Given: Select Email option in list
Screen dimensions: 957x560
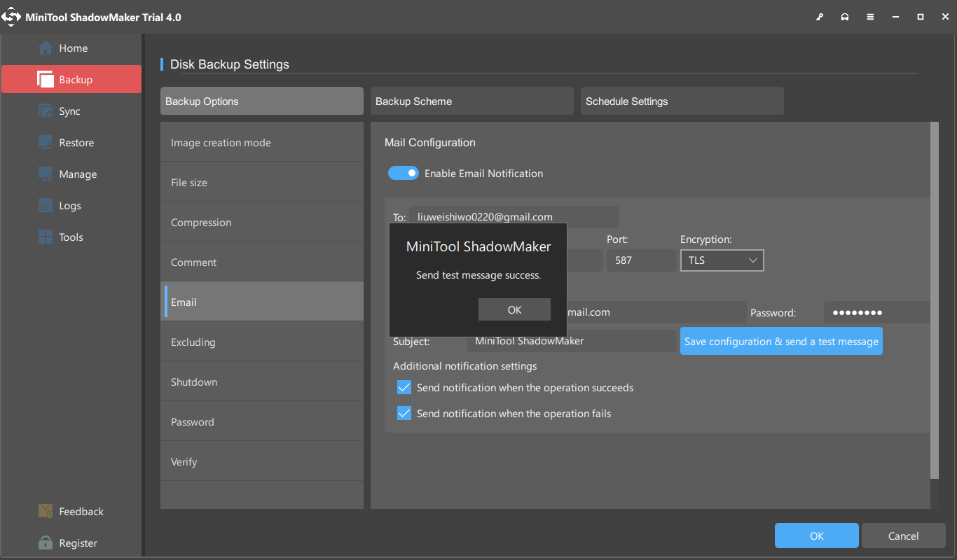Looking at the screenshot, I should 262,302.
